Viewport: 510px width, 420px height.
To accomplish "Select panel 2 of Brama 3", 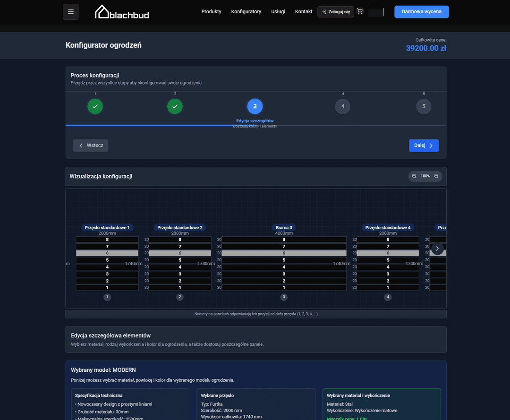I will coord(284,281).
